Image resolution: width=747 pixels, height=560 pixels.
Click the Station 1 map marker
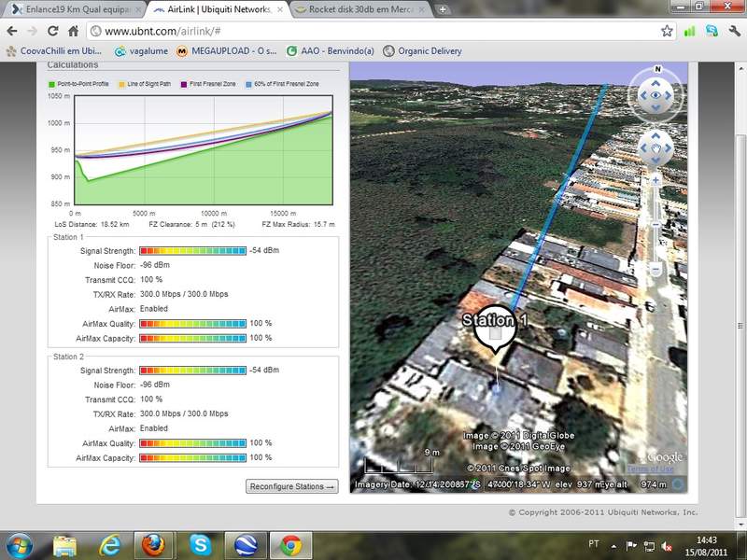click(495, 329)
